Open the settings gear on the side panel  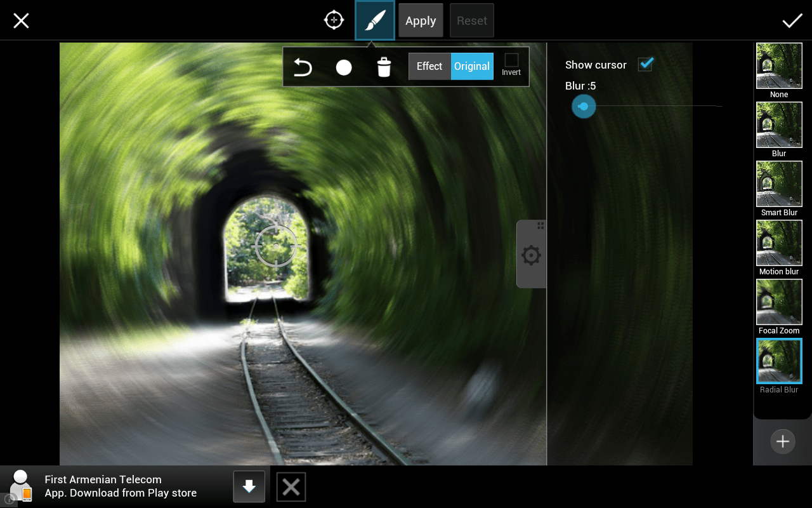(531, 254)
